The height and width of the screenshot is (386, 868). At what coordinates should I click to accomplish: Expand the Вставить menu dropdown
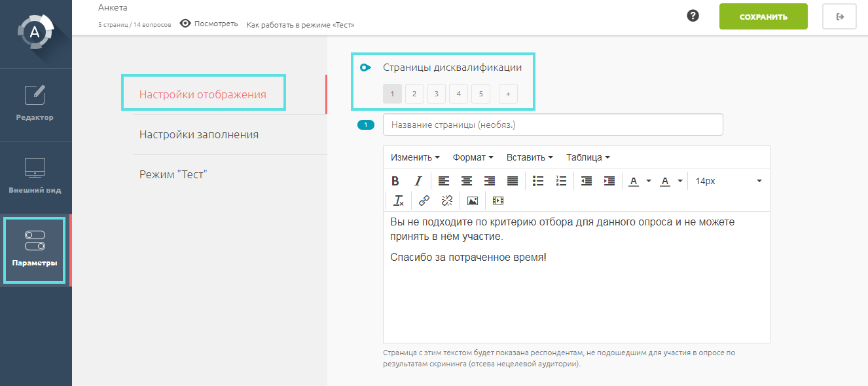pyautogui.click(x=530, y=157)
